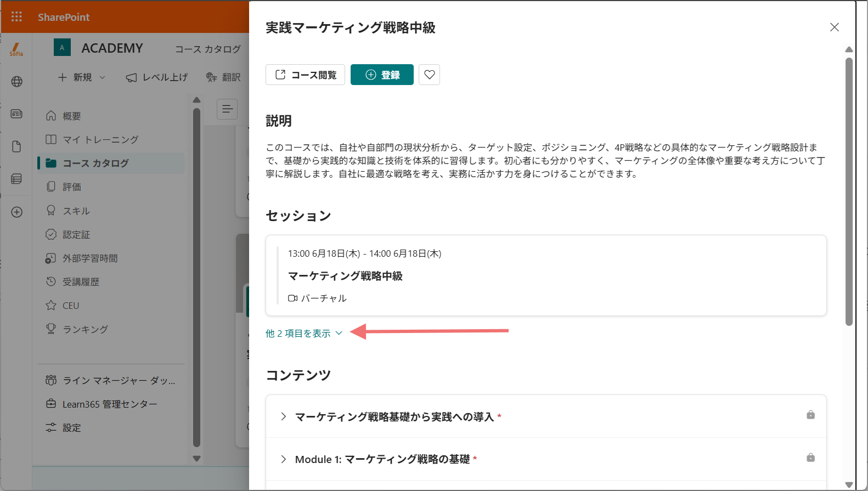Screen dimensions: 868x491
Task: Open the 新規 dropdown menu
Action: tap(82, 77)
